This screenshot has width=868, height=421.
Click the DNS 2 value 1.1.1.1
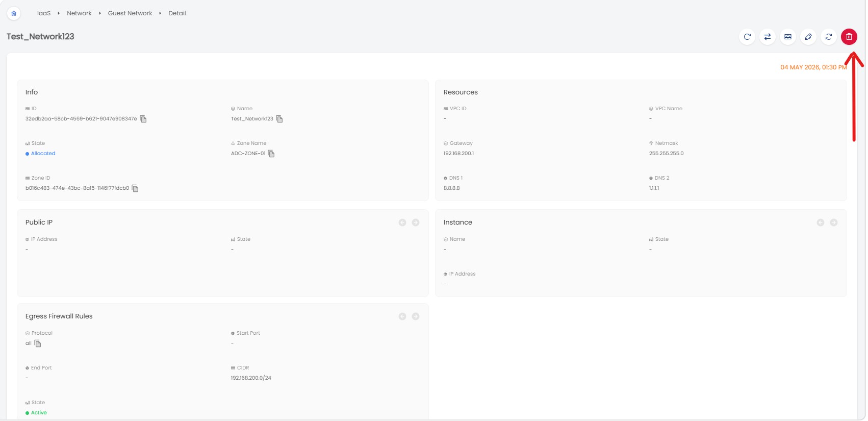[654, 188]
